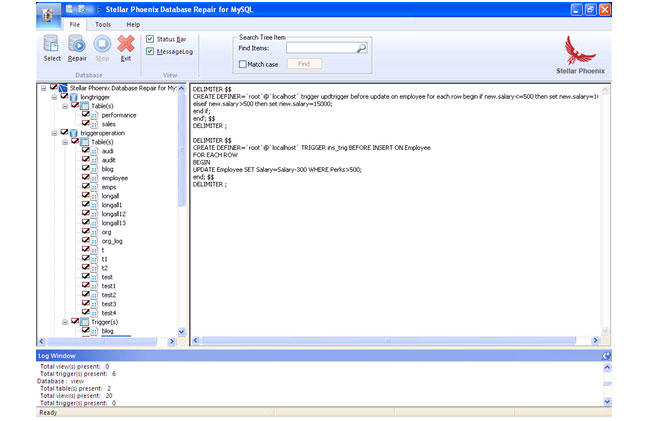This screenshot has height=421, width=645.
Task: Click the Stop icon in the toolbar
Action: [x=102, y=44]
